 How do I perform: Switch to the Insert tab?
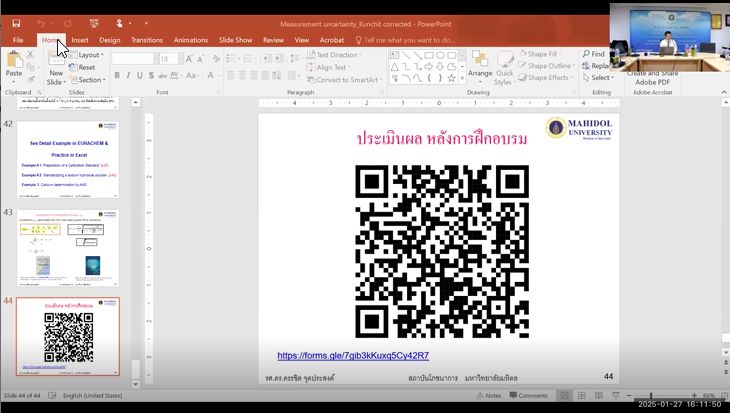80,40
